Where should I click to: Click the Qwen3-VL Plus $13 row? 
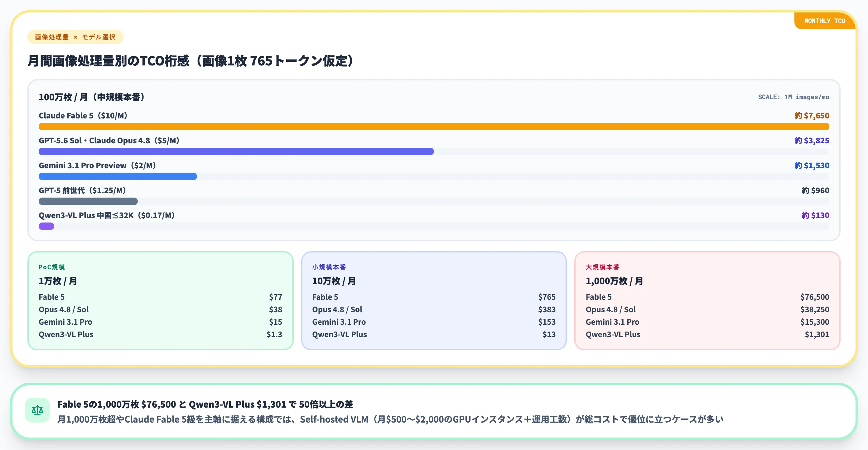tap(434, 334)
